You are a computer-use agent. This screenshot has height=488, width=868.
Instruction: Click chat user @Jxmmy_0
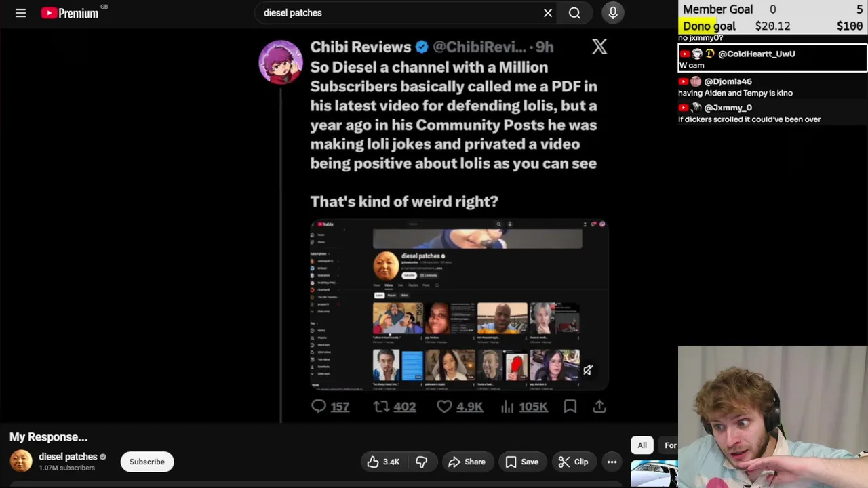point(728,108)
